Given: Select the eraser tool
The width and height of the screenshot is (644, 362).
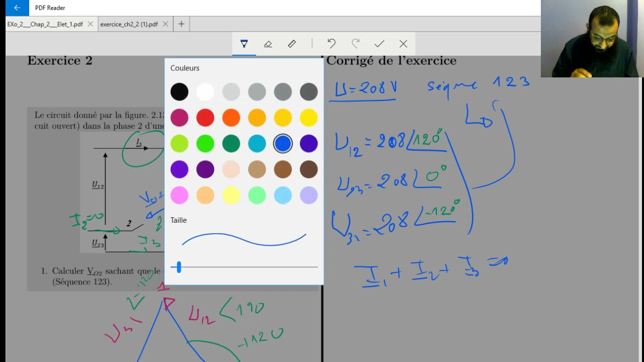Looking at the screenshot, I should (268, 44).
